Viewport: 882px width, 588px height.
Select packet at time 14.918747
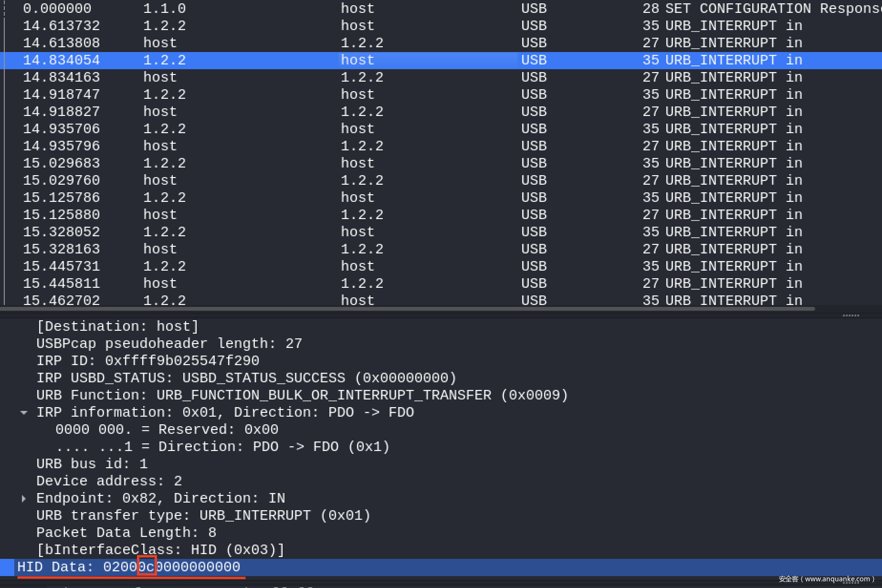pyautogui.click(x=62, y=94)
